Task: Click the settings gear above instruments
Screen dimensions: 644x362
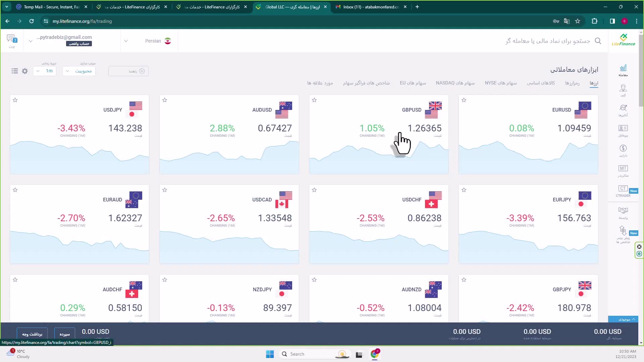Action: tap(25, 71)
